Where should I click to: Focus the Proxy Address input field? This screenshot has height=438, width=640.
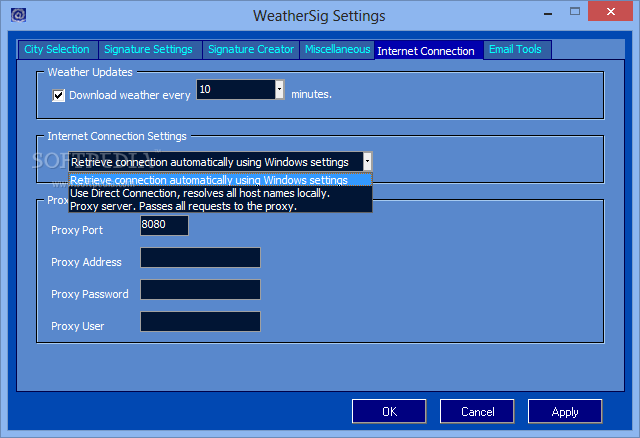[200, 258]
